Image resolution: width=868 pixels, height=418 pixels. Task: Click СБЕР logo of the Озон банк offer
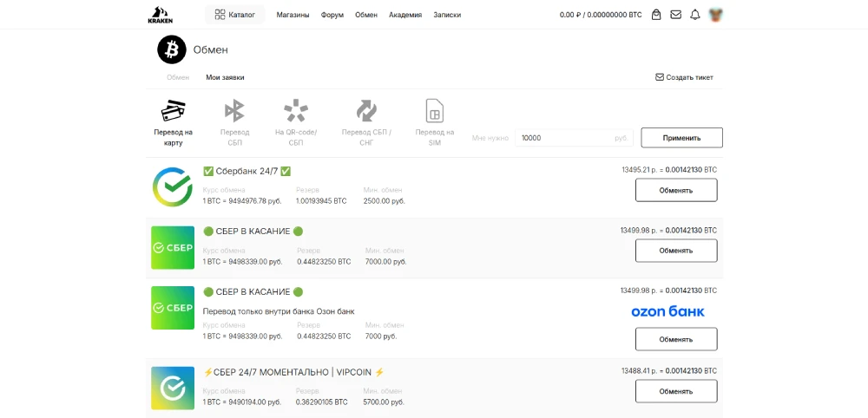[x=173, y=308]
